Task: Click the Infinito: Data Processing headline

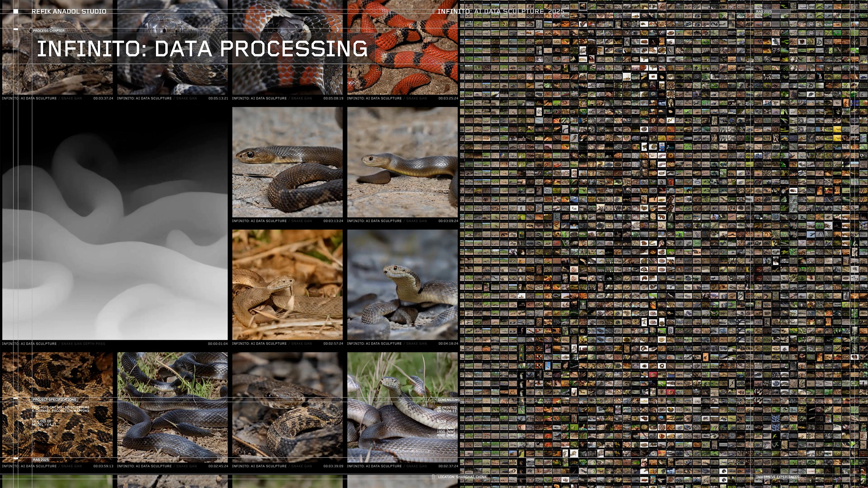Action: click(202, 48)
